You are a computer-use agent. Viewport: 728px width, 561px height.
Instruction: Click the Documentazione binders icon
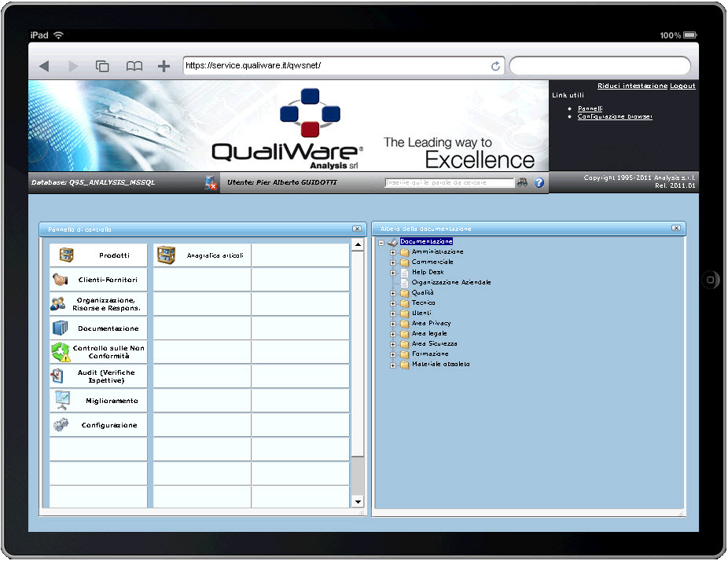pyautogui.click(x=60, y=328)
